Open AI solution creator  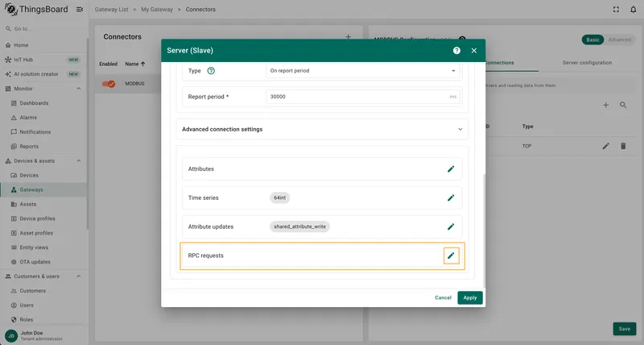(x=43, y=74)
